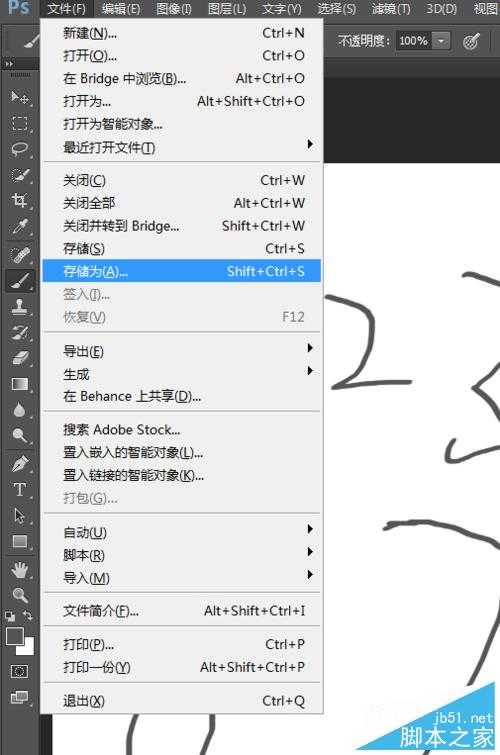Choose 搜索 Adobe Stock
This screenshot has height=755, width=500.
[x=182, y=430]
